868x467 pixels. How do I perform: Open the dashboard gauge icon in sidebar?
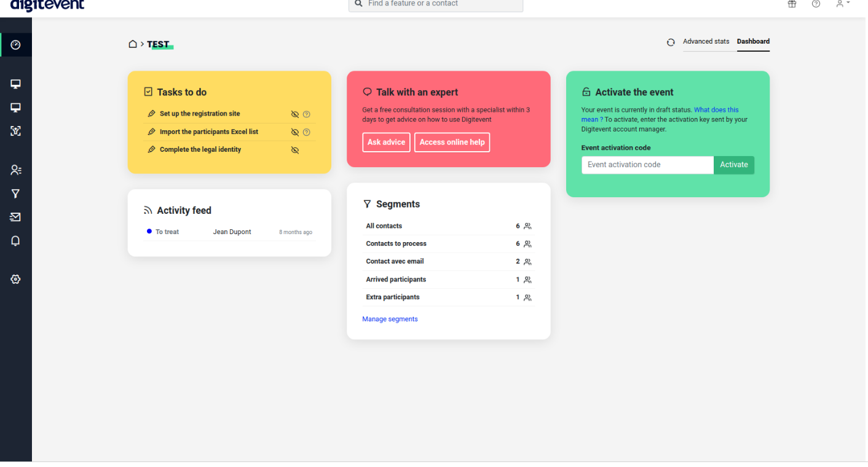[x=16, y=45]
